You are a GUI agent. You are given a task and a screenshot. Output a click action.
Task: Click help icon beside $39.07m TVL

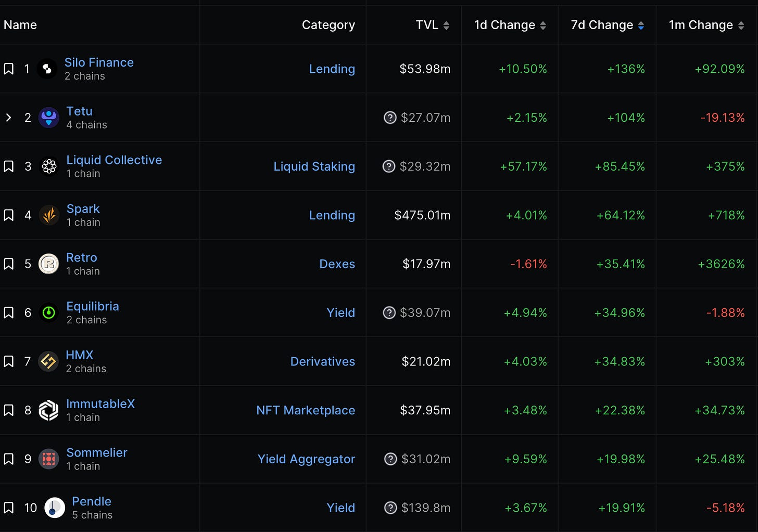pyautogui.click(x=389, y=313)
